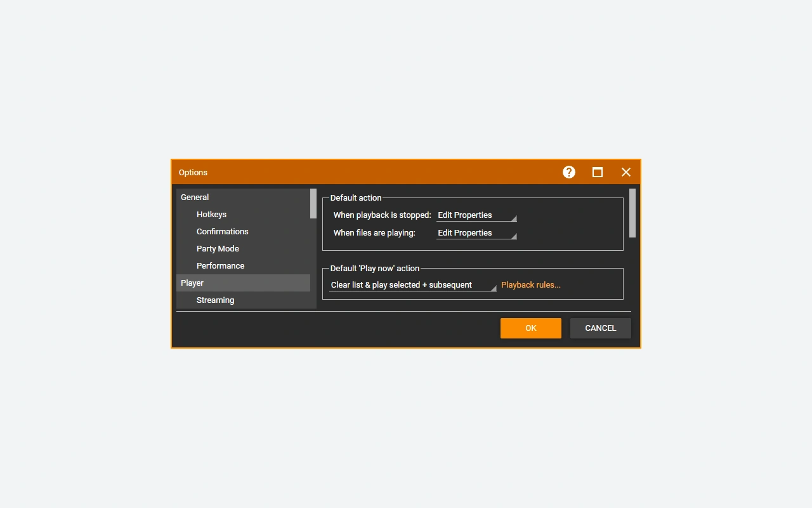Click the 'Default action' group title

pos(356,198)
